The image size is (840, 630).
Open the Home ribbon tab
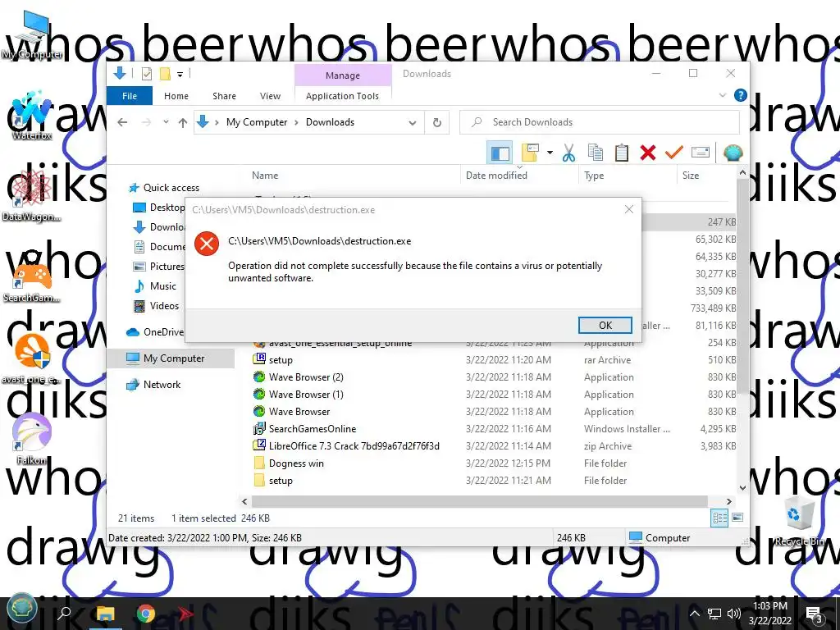click(176, 96)
